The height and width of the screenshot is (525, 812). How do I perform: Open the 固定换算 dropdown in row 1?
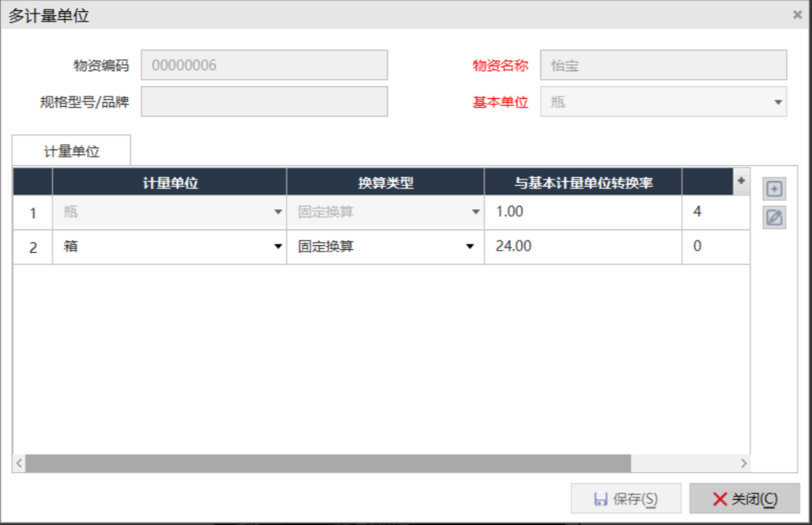[475, 212]
